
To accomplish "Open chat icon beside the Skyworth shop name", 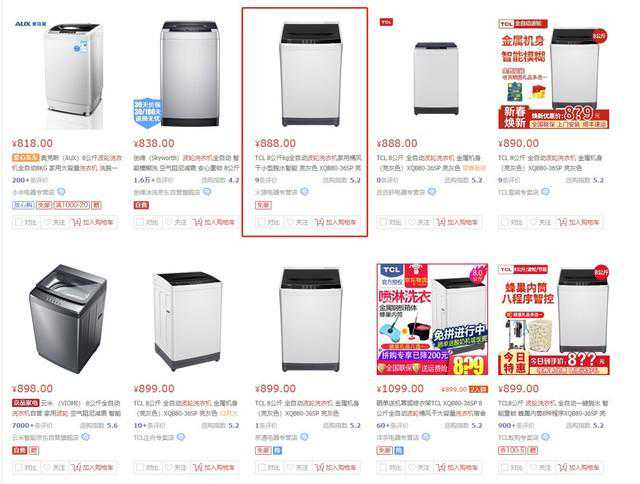I will (x=207, y=191).
